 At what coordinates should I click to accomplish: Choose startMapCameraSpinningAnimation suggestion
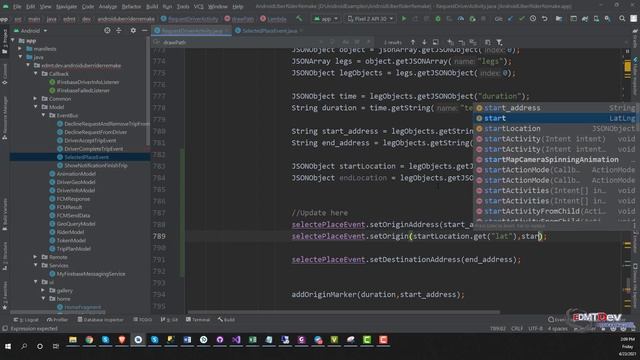[556, 160]
